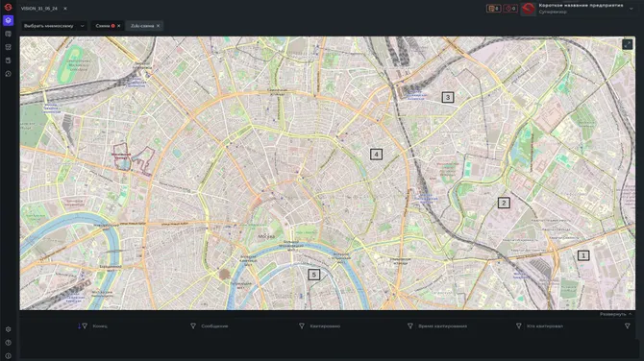The image size is (644, 361).
Task: Open the orange warnings counter badge
Action: click(x=493, y=9)
